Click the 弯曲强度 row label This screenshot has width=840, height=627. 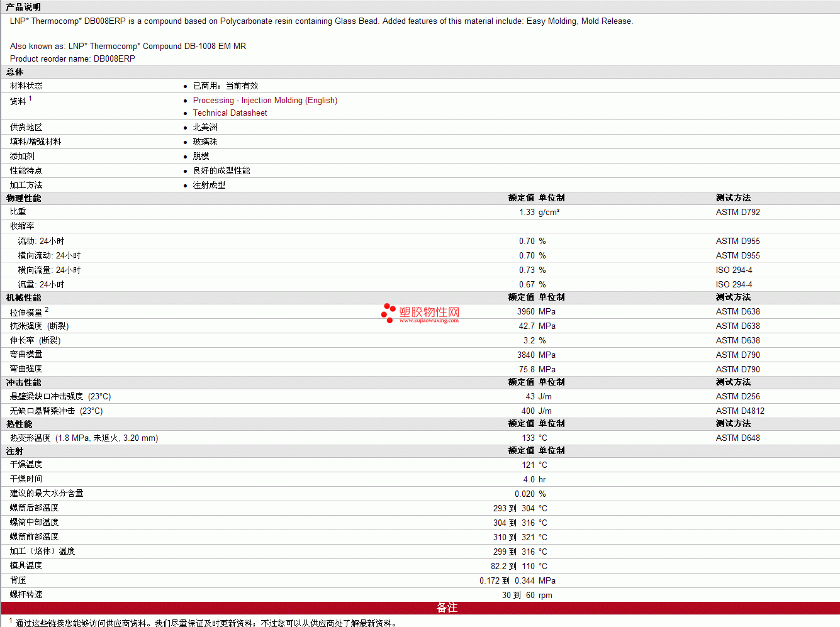[x=26, y=370]
